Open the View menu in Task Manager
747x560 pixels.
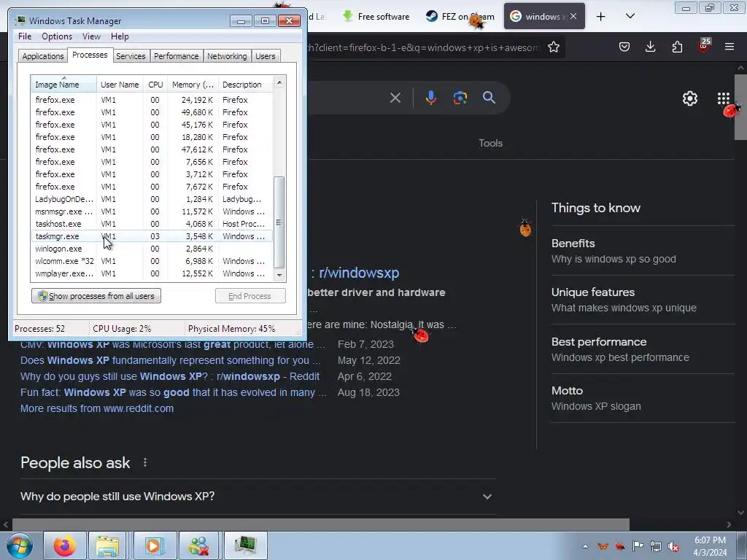[x=91, y=36]
